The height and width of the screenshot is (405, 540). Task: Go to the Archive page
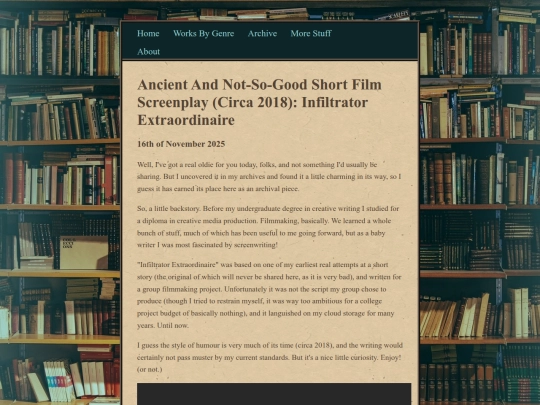[x=262, y=33]
